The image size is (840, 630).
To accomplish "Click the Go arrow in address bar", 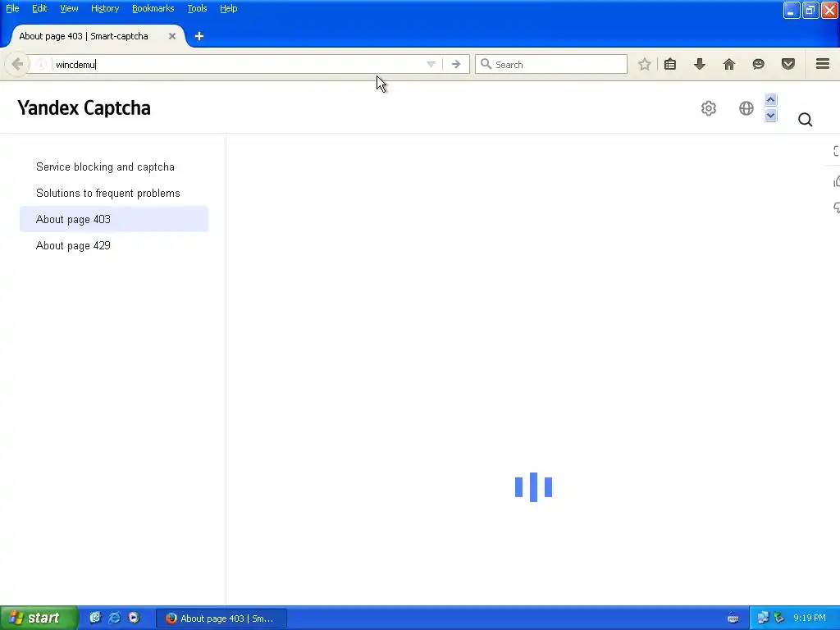I will click(x=456, y=64).
